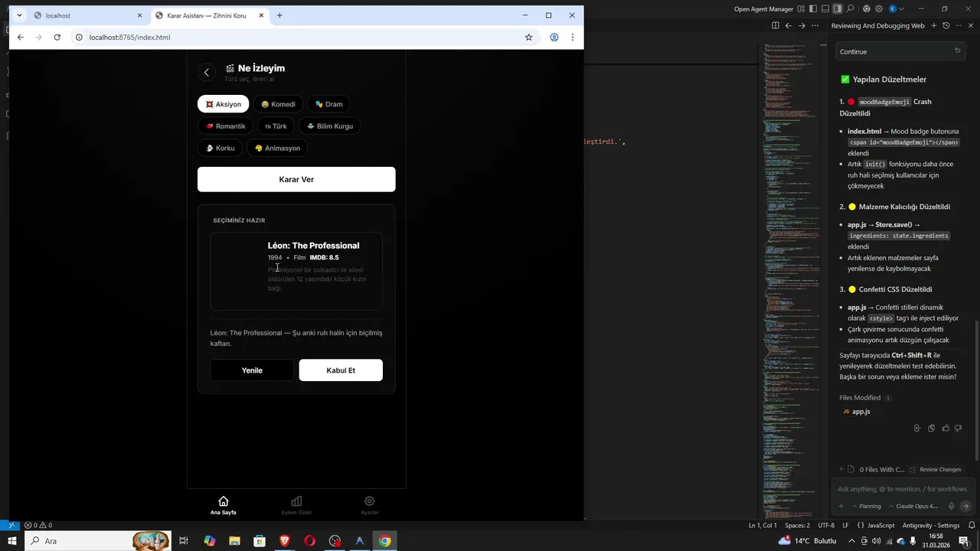
Task: Click the Chrome forward navigation arrow
Action: (39, 37)
